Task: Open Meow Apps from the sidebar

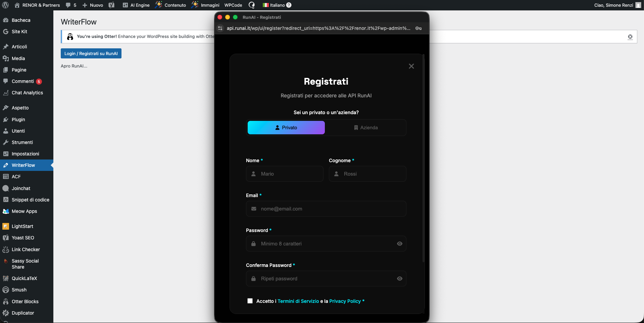Action: coord(24,211)
